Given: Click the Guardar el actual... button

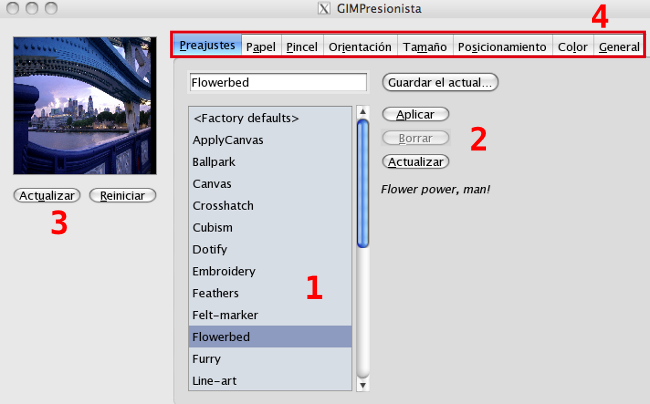Looking at the screenshot, I should 440,82.
